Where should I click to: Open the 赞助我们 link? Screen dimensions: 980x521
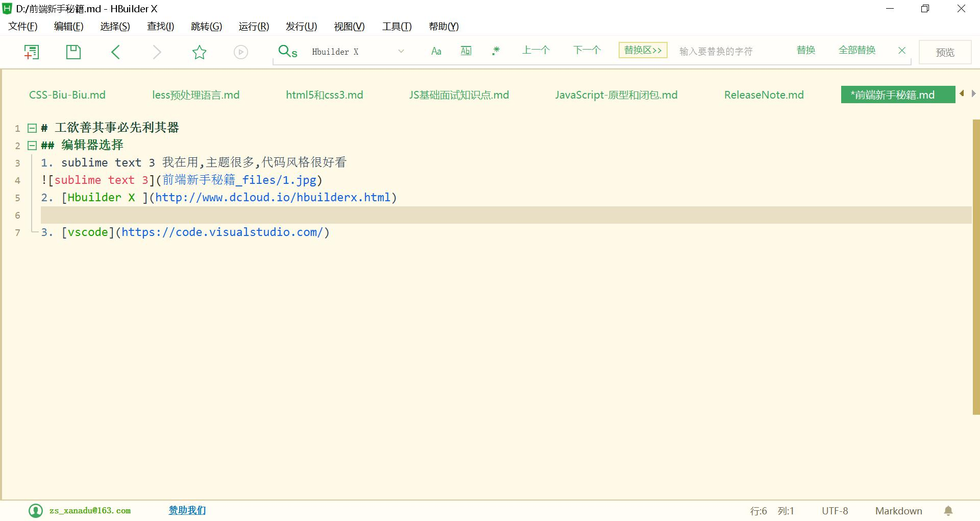187,510
